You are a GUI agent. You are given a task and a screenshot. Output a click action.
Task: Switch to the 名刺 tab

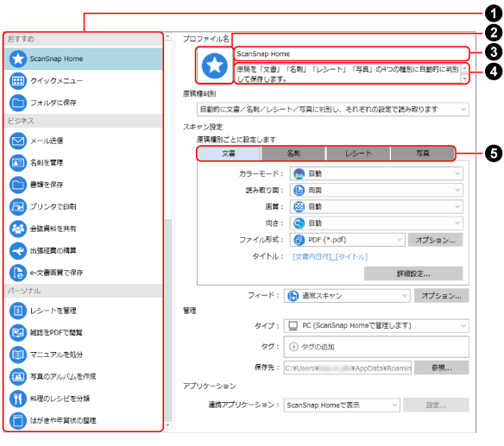click(x=293, y=154)
